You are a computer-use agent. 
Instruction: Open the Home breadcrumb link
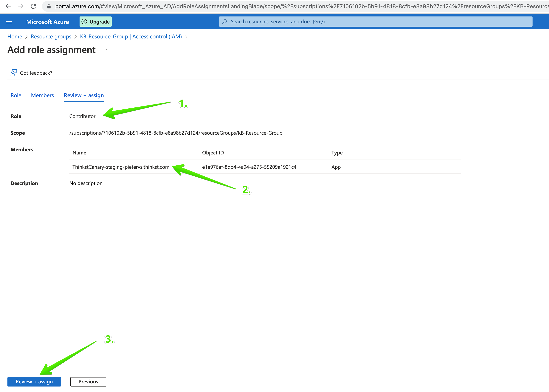point(15,36)
